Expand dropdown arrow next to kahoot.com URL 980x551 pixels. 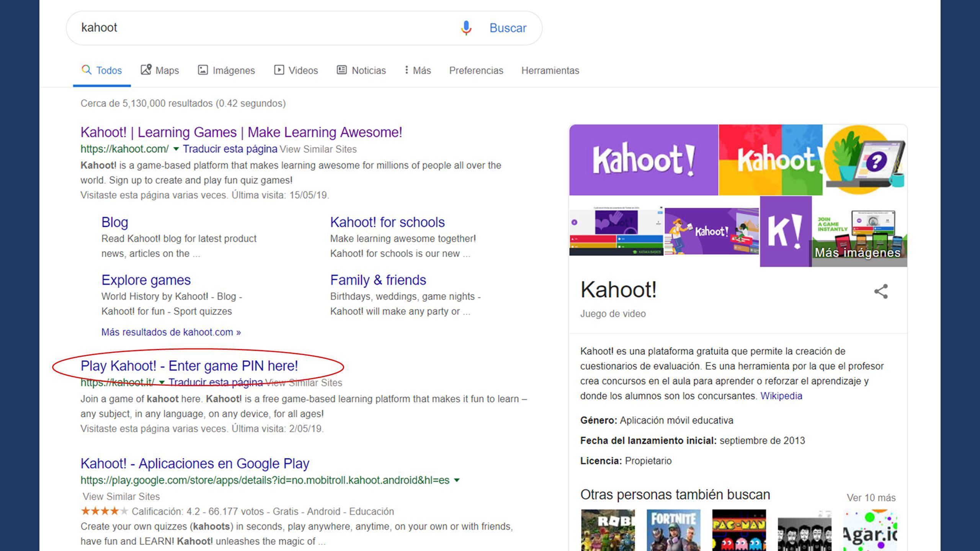coord(176,149)
